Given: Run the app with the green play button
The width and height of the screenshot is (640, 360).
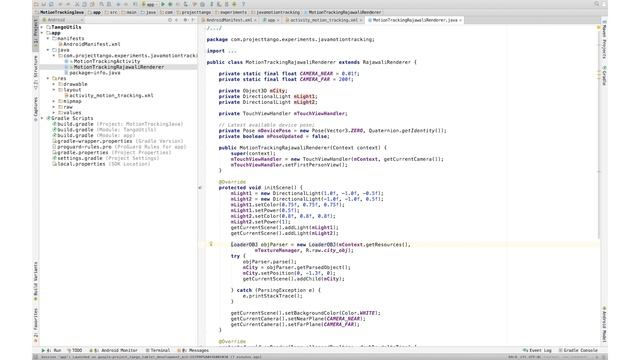Looking at the screenshot, I should [163, 4].
